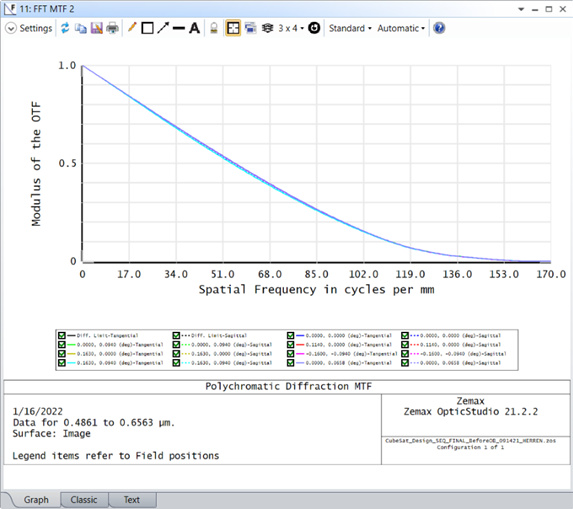Select the pencil annotation tool

(132, 28)
